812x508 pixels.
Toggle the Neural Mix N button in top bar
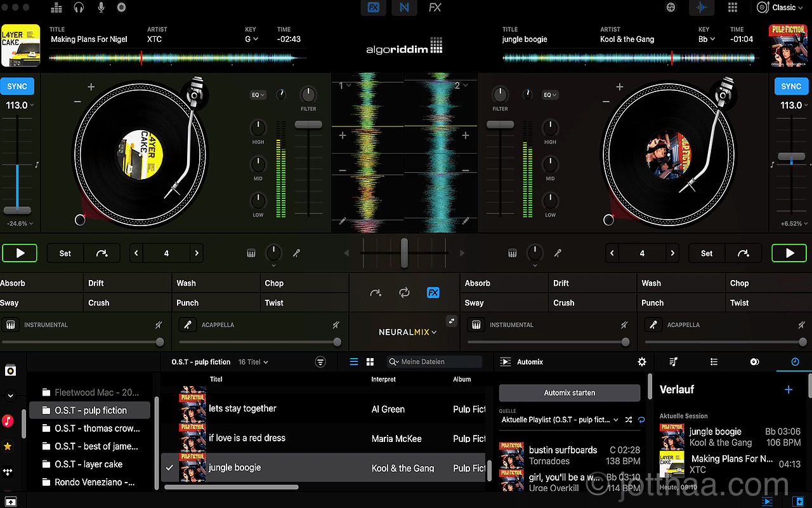pos(404,8)
